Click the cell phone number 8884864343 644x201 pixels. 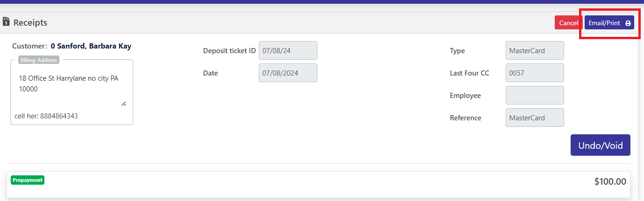[x=58, y=116]
